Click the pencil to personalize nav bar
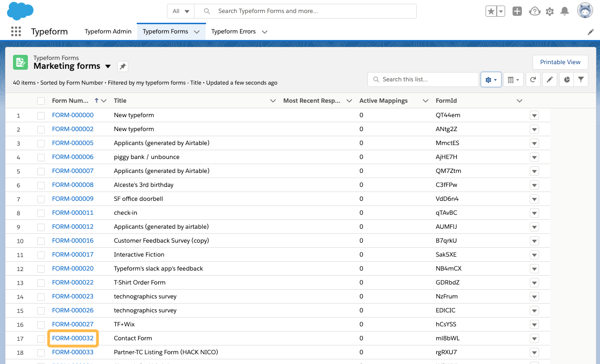Viewport: 600px width, 364px height. coord(591,32)
